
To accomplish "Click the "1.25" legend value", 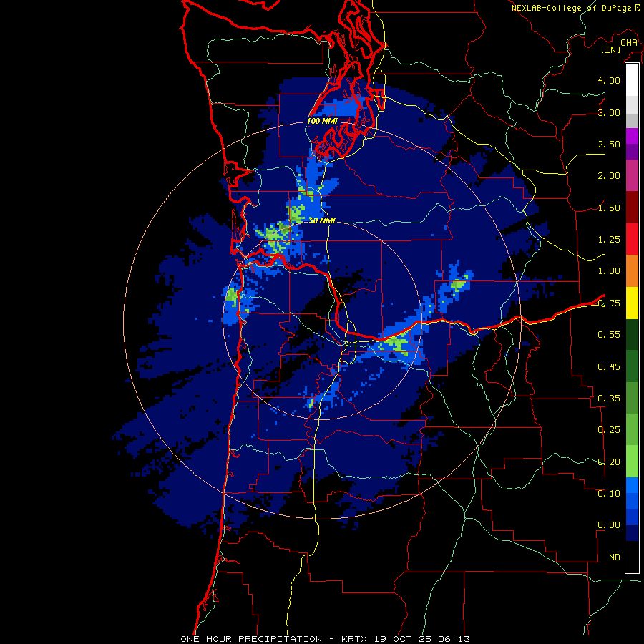I will pyautogui.click(x=609, y=240).
